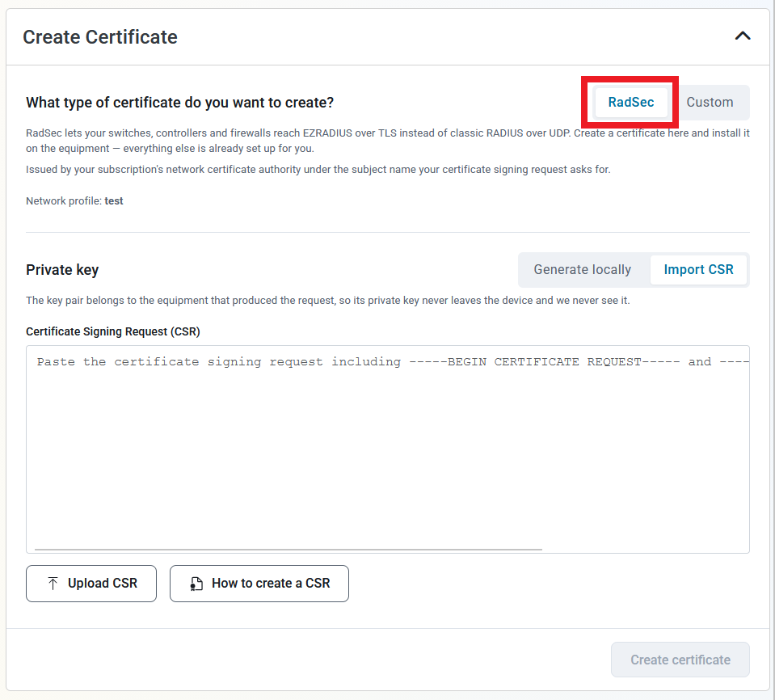Click the CSR textarea horizontal scrollbar
Screen dimensions: 775x700
click(x=289, y=549)
